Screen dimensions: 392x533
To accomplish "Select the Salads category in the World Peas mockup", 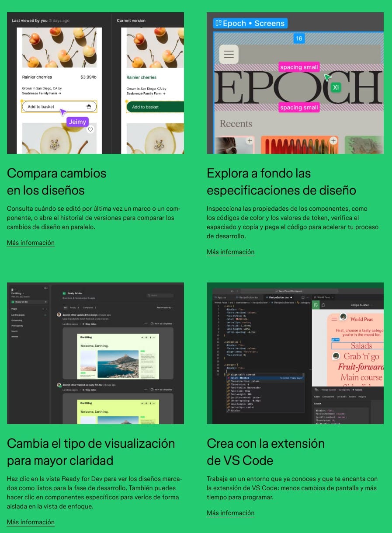I will [361, 346].
